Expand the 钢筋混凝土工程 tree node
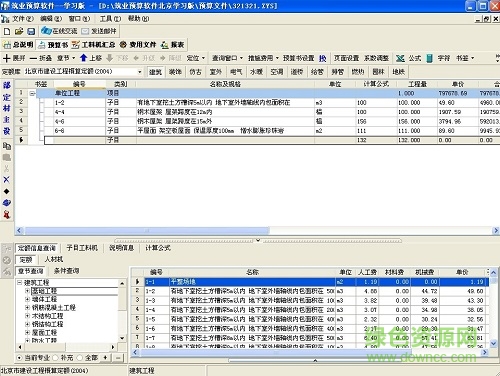500x376 pixels. click(27, 308)
